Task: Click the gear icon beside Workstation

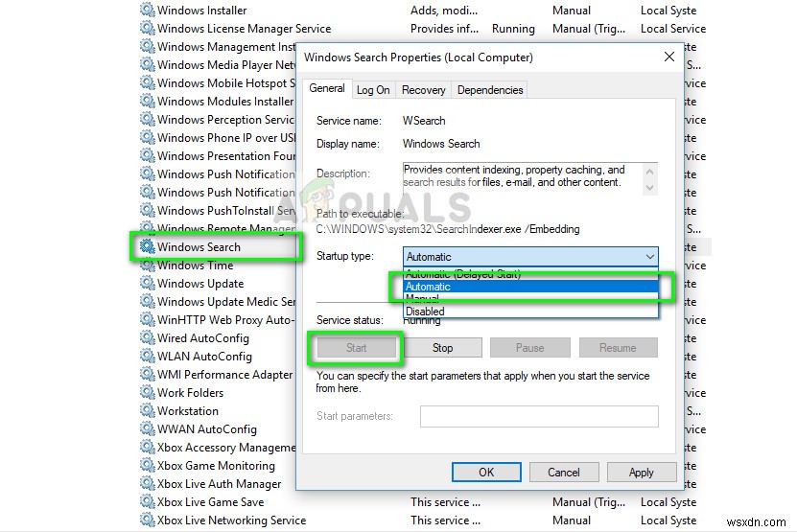Action: (148, 410)
